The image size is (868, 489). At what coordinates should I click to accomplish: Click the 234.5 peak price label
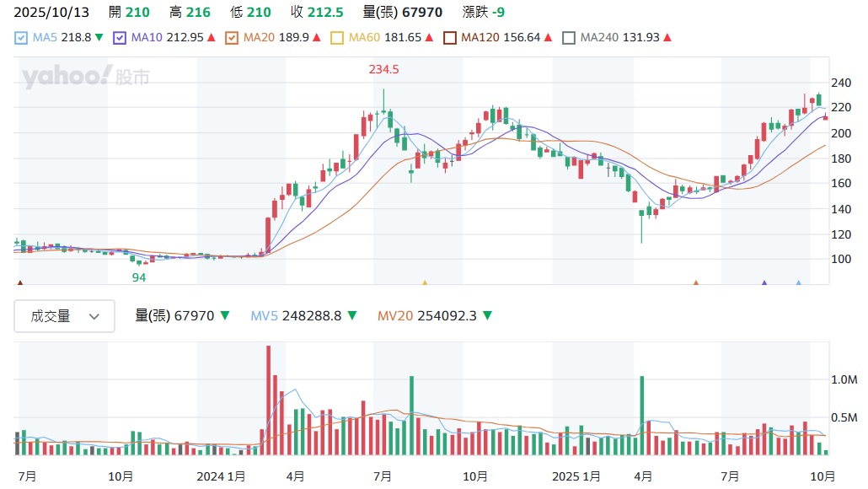383,70
